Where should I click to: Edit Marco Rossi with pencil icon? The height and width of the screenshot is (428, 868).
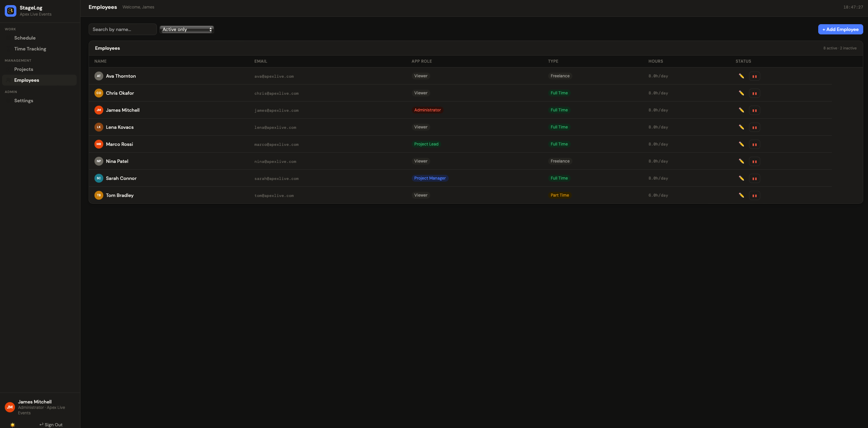point(741,144)
